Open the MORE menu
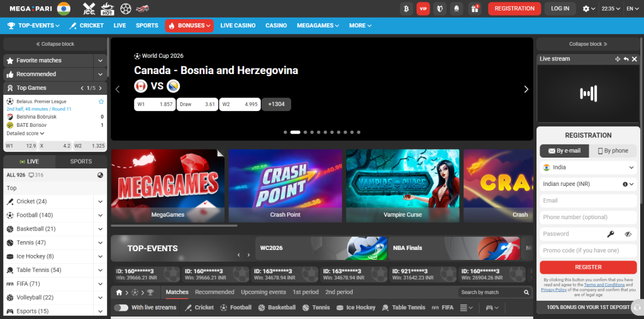The image size is (644, 319). pos(360,25)
